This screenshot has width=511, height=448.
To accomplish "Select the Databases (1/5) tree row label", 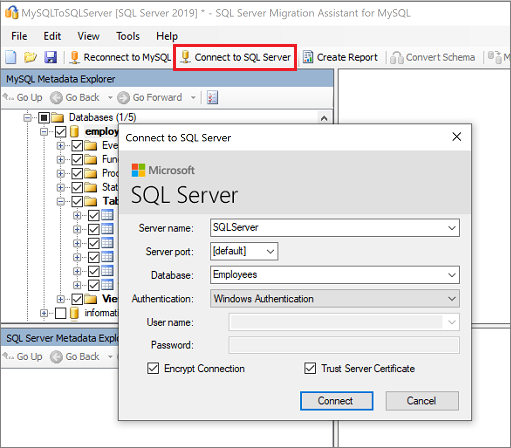I will [x=102, y=117].
